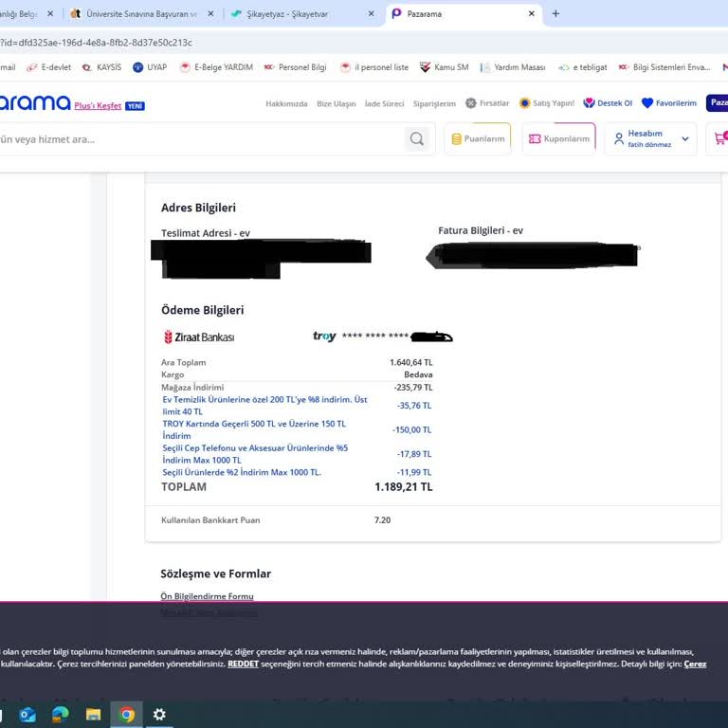Screen dimensions: 728x728
Task: Click Satış Yapın seller link
Action: [x=546, y=103]
